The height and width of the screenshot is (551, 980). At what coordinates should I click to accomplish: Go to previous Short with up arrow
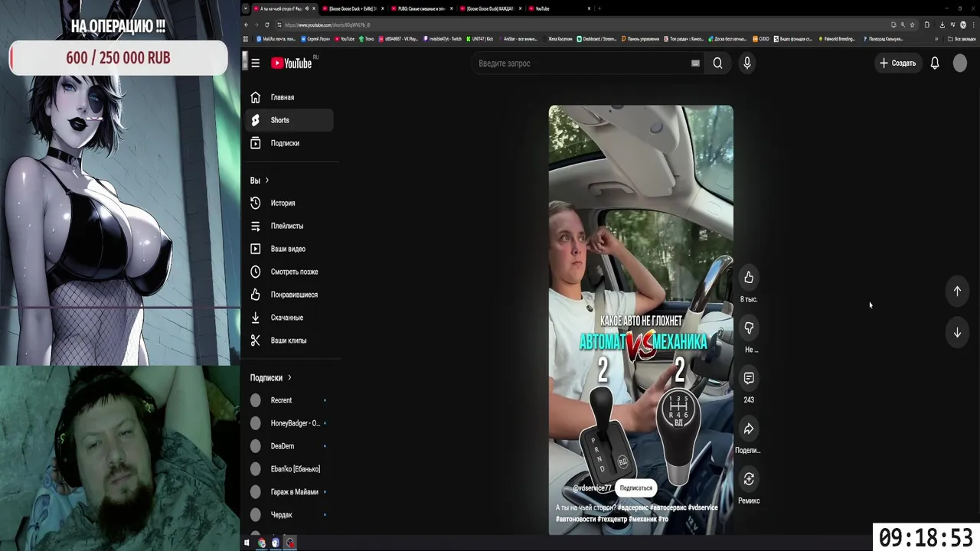coord(957,291)
